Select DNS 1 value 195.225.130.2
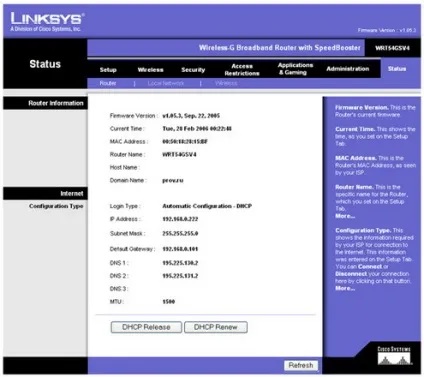The width and height of the screenshot is (424, 377). 180,263
